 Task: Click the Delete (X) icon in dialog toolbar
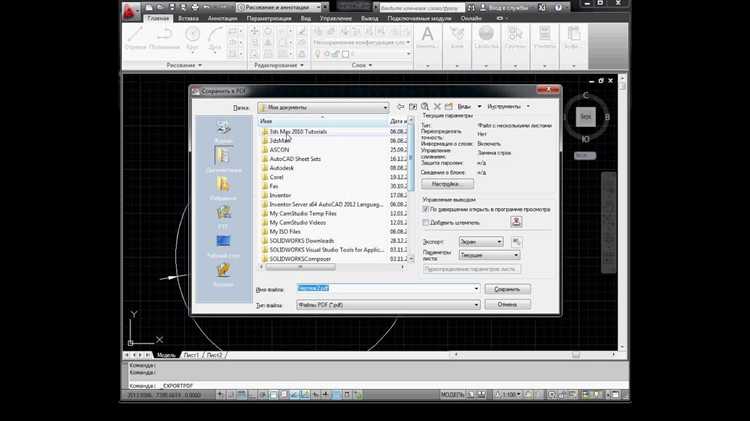[x=437, y=107]
